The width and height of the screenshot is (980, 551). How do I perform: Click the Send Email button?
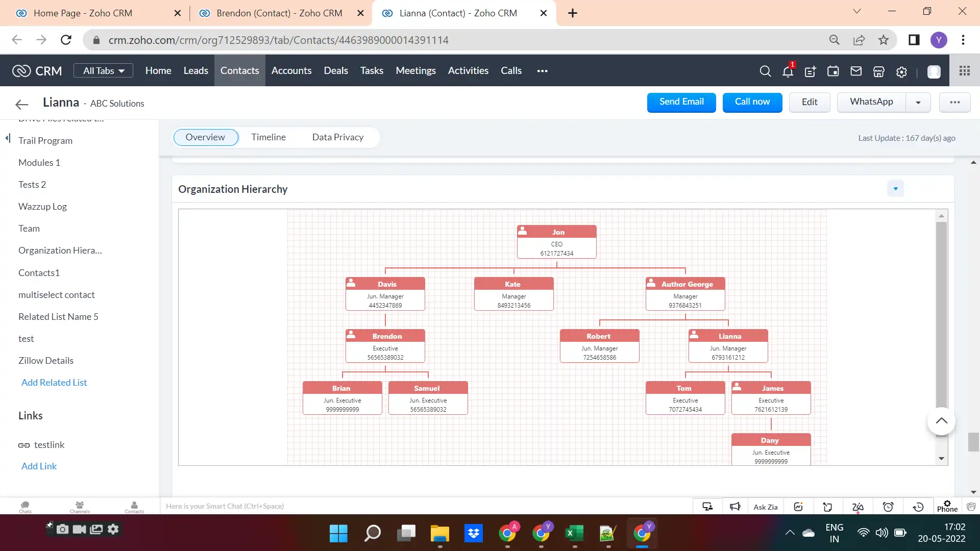[x=681, y=102]
